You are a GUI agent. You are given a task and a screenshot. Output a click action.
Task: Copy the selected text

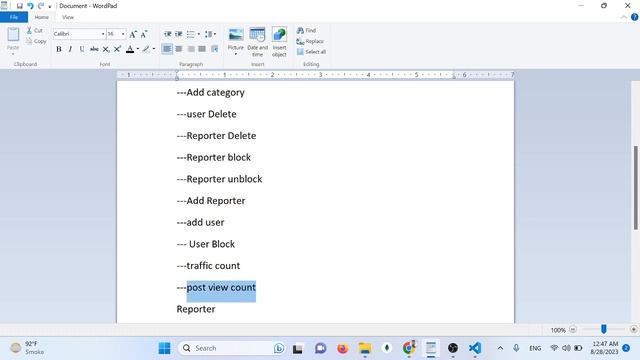(36, 41)
